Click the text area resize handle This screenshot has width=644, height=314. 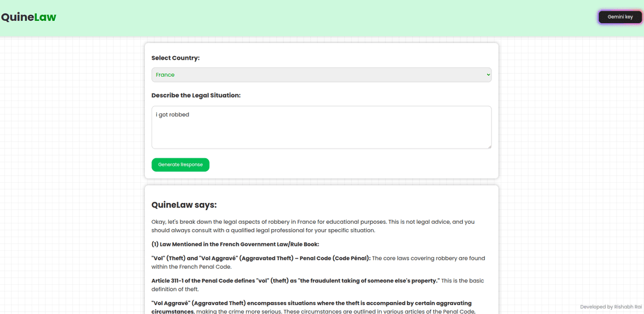489,146
